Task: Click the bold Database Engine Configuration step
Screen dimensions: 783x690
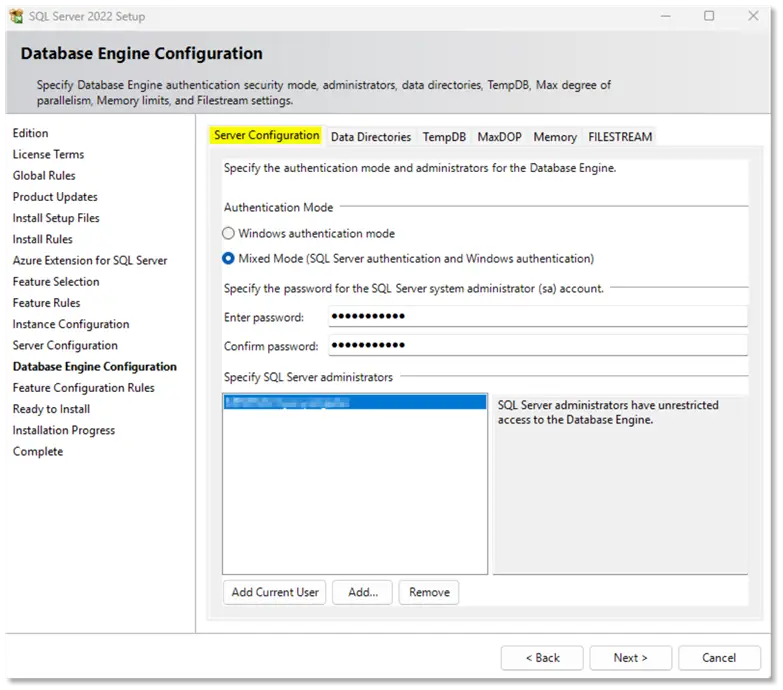Action: click(94, 366)
